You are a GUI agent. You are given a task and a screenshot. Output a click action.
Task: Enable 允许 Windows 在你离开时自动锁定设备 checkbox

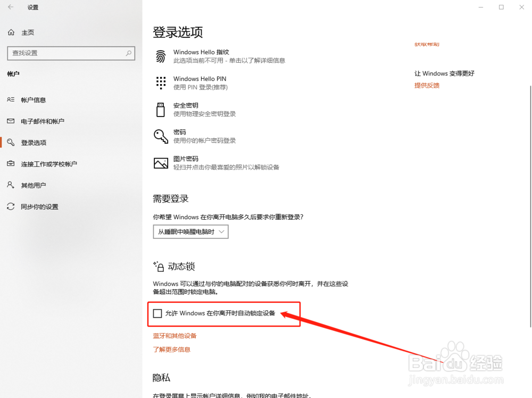tap(157, 313)
